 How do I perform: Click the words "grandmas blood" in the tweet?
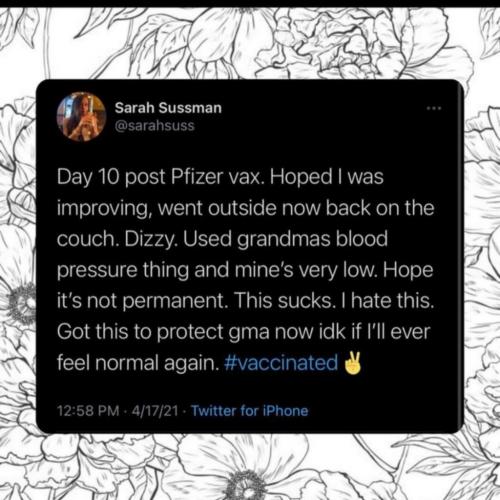point(312,239)
